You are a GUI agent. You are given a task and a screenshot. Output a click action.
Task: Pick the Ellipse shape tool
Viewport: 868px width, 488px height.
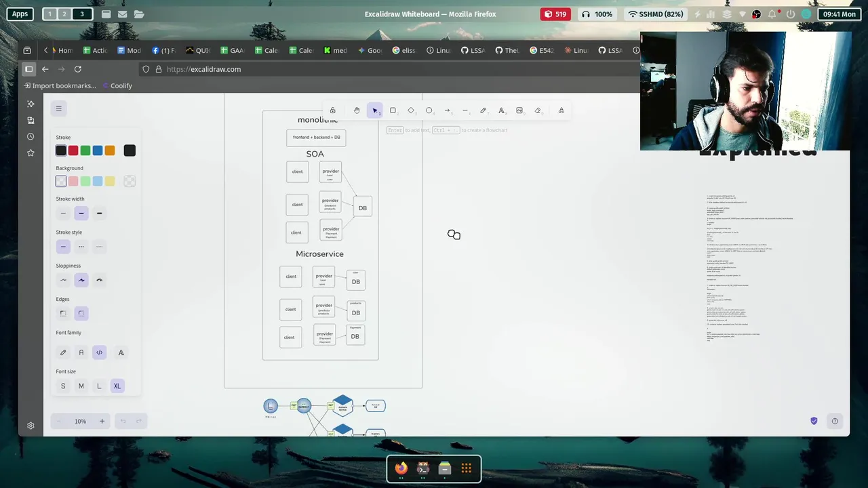[x=429, y=110]
